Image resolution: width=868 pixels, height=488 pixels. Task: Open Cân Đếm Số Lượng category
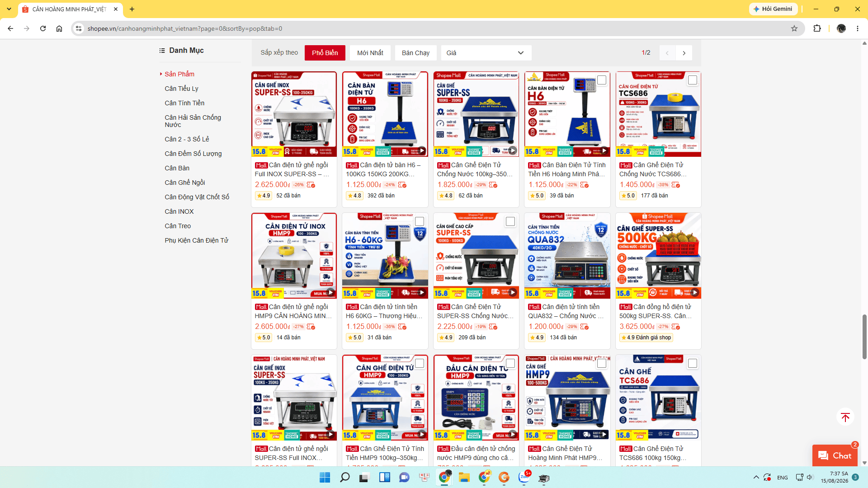click(193, 154)
